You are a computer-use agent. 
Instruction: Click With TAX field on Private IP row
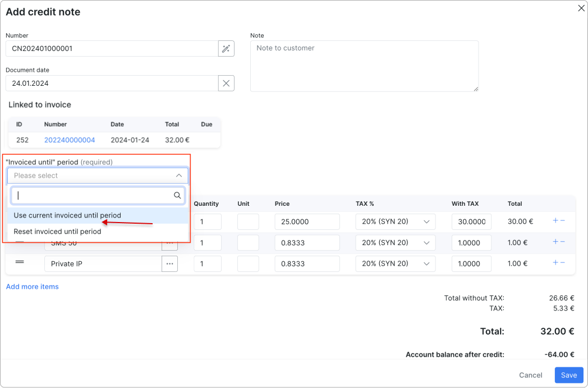pos(472,264)
